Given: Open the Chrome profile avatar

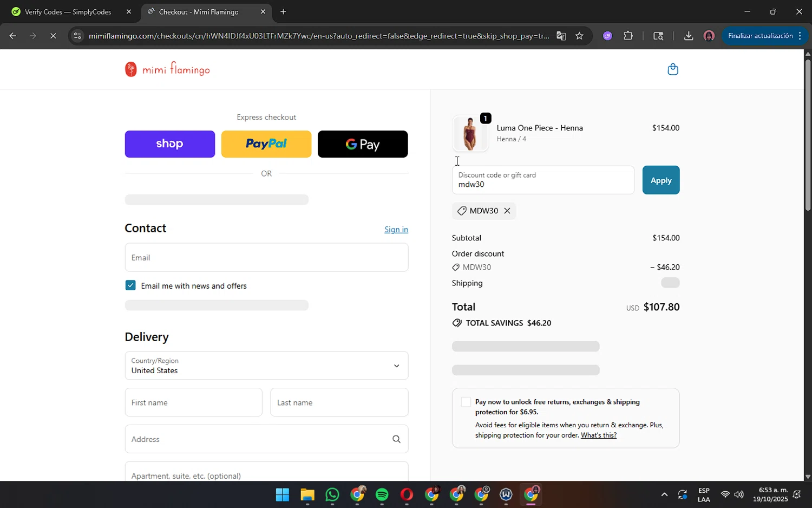Looking at the screenshot, I should (x=709, y=36).
